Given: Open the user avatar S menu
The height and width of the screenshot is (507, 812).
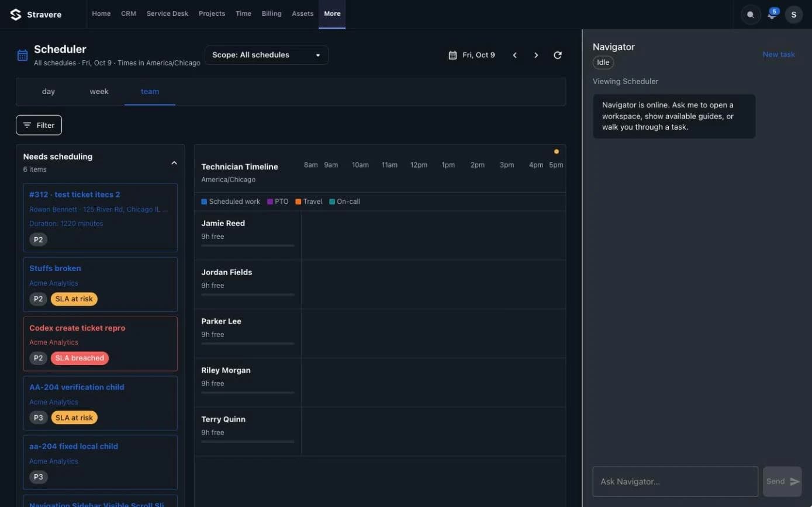Looking at the screenshot, I should 793,15.
